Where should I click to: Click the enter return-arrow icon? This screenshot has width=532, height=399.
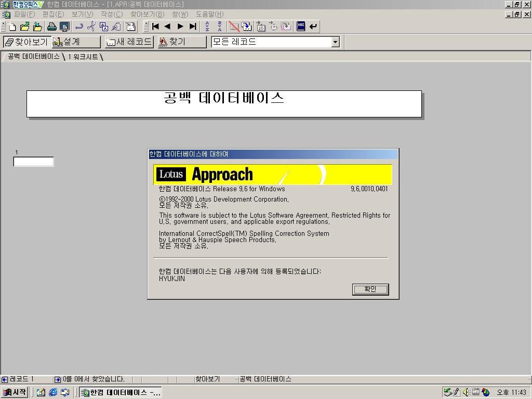313,26
